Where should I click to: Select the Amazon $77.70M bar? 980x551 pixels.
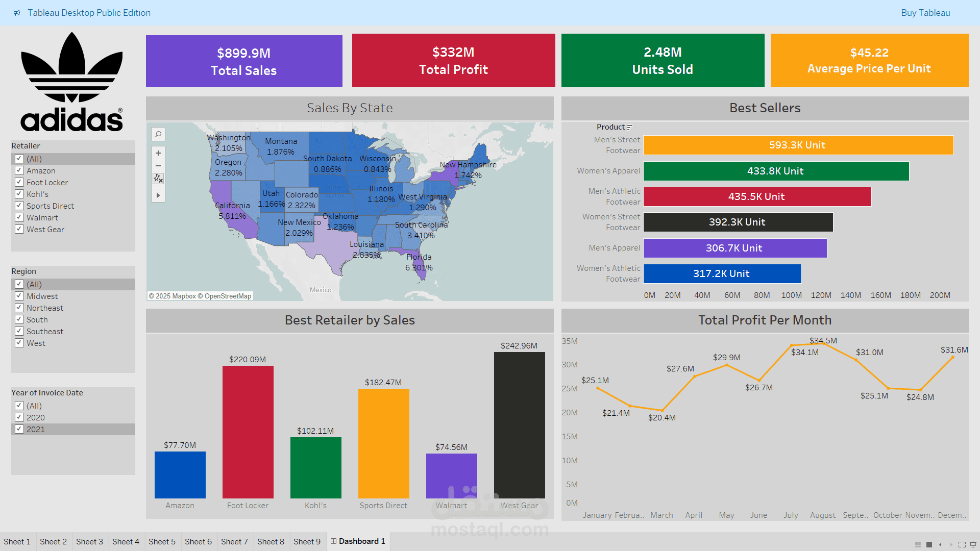tap(180, 475)
